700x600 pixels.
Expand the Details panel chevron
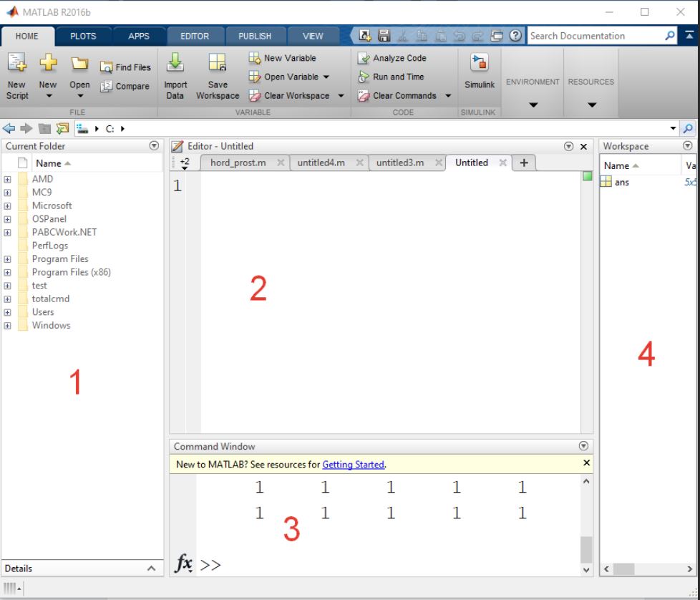pyautogui.click(x=151, y=568)
